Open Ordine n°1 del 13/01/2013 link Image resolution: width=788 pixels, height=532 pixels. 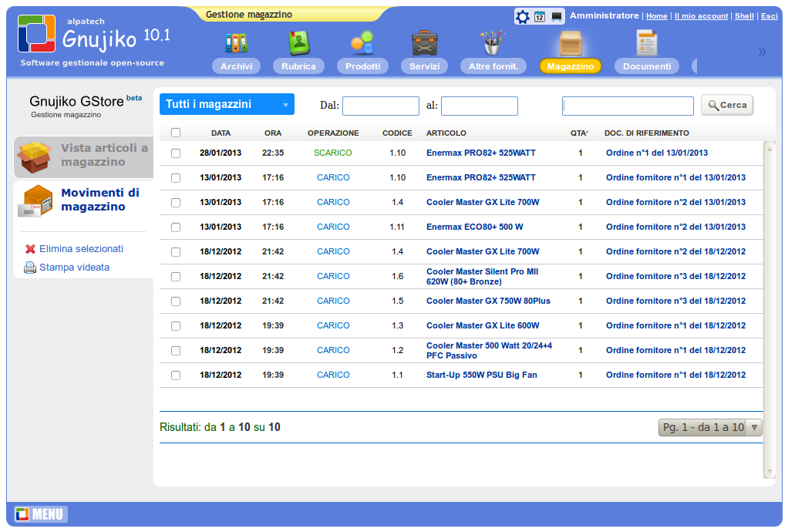(658, 153)
